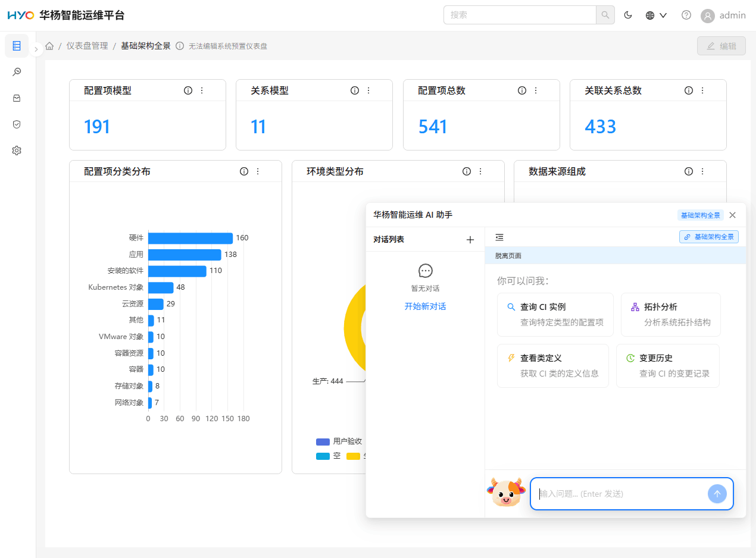756x558 pixels.
Task: Show info for 配置项分类分布 chart
Action: pyautogui.click(x=244, y=171)
